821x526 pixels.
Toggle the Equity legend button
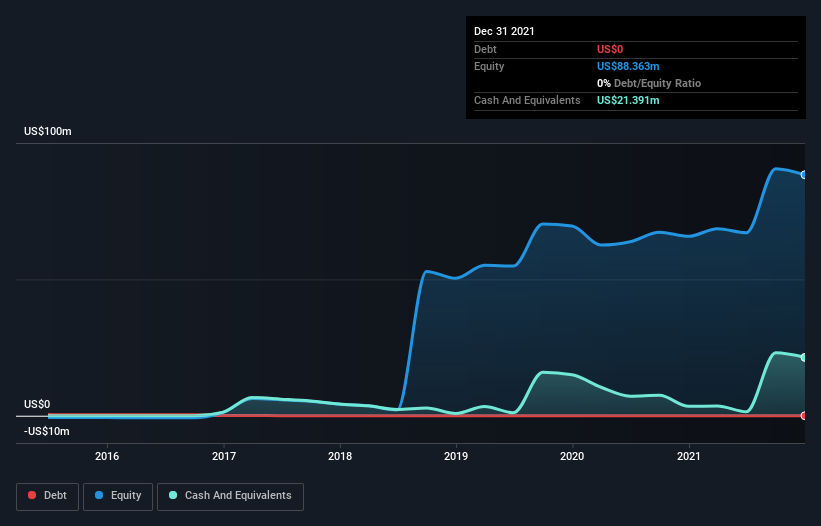tap(118, 496)
